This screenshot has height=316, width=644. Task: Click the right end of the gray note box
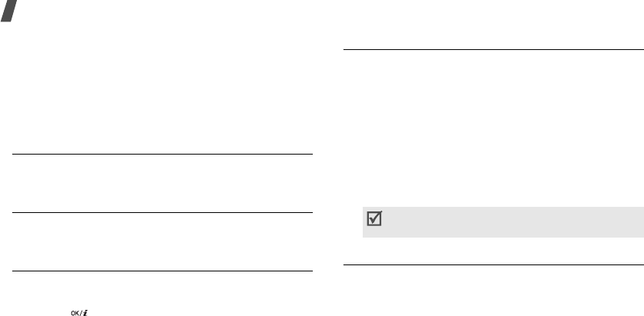tap(636, 222)
